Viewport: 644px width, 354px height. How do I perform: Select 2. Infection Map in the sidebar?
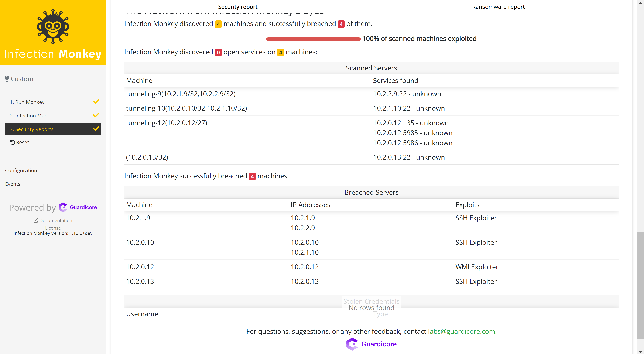point(29,115)
